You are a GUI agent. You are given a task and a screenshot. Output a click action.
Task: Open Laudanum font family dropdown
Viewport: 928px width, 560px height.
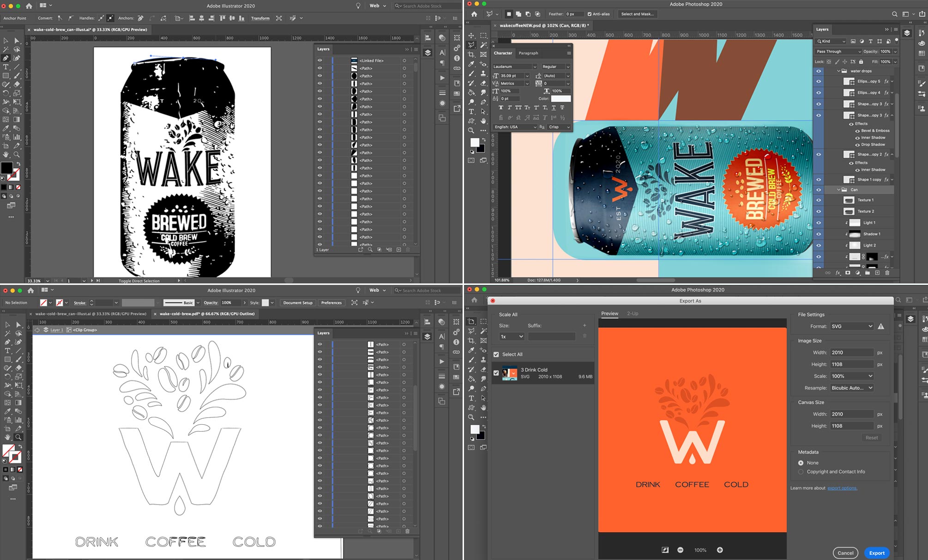pos(514,66)
